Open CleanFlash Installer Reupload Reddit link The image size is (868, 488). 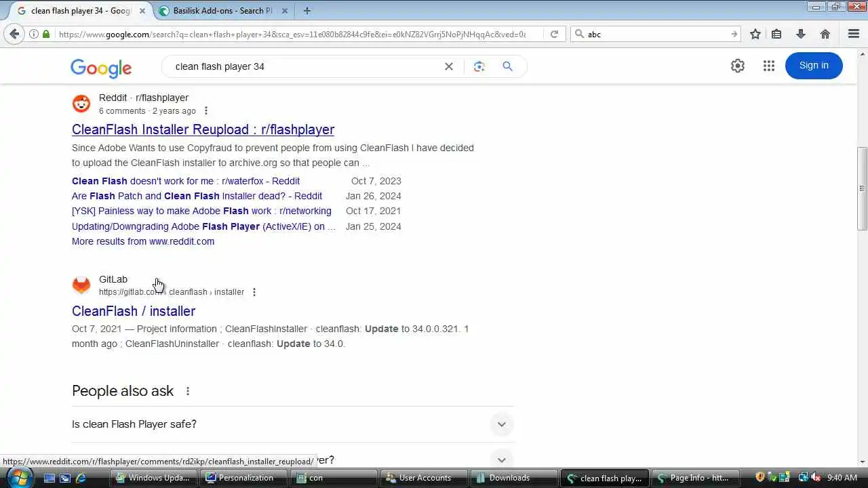pos(203,129)
